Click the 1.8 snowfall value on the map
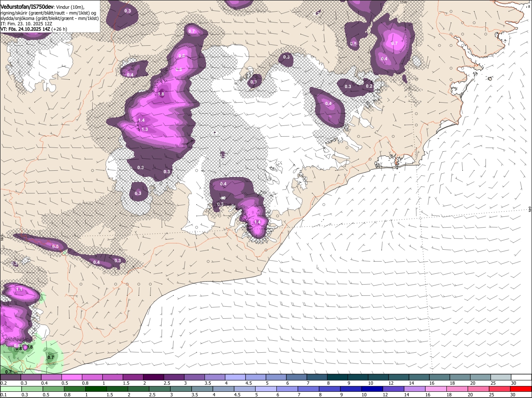 coord(162,94)
